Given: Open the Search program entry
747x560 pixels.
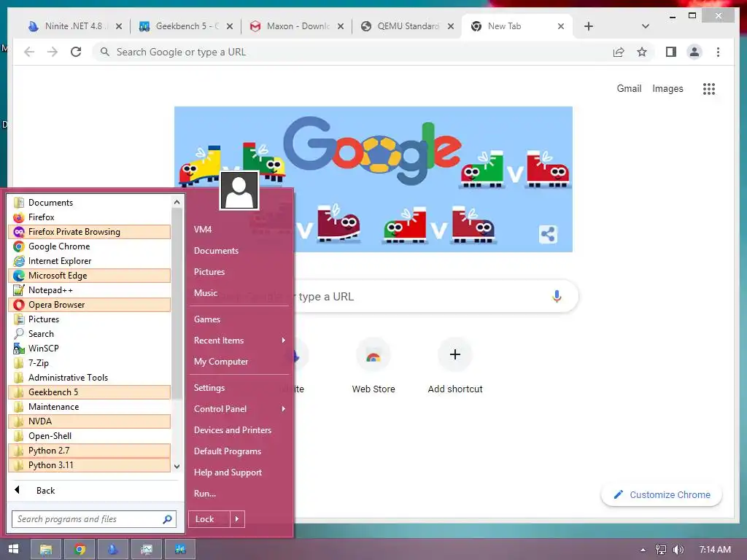Looking at the screenshot, I should click(x=89, y=334).
